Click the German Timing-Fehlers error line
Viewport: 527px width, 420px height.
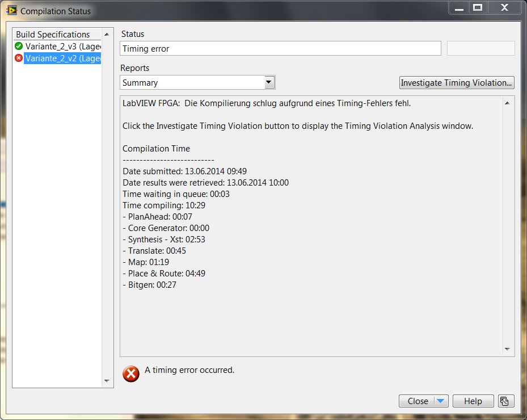[x=267, y=103]
